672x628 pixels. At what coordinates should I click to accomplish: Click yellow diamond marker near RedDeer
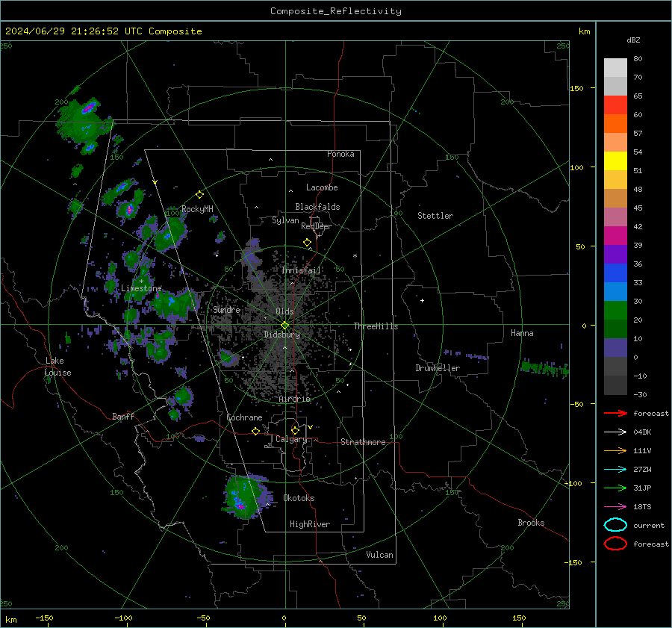coord(307,243)
